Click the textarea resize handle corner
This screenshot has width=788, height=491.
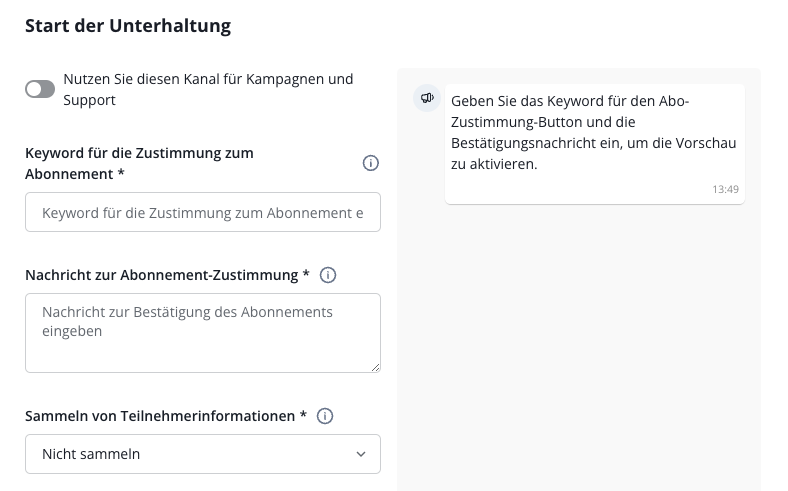click(x=375, y=367)
